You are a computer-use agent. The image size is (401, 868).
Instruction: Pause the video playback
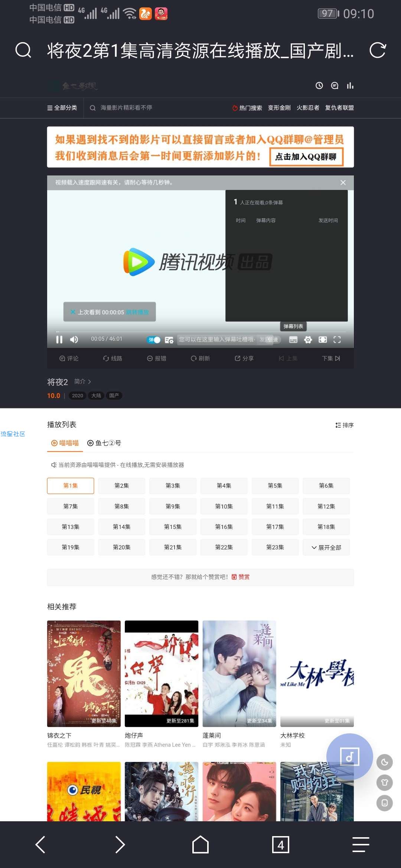point(59,339)
